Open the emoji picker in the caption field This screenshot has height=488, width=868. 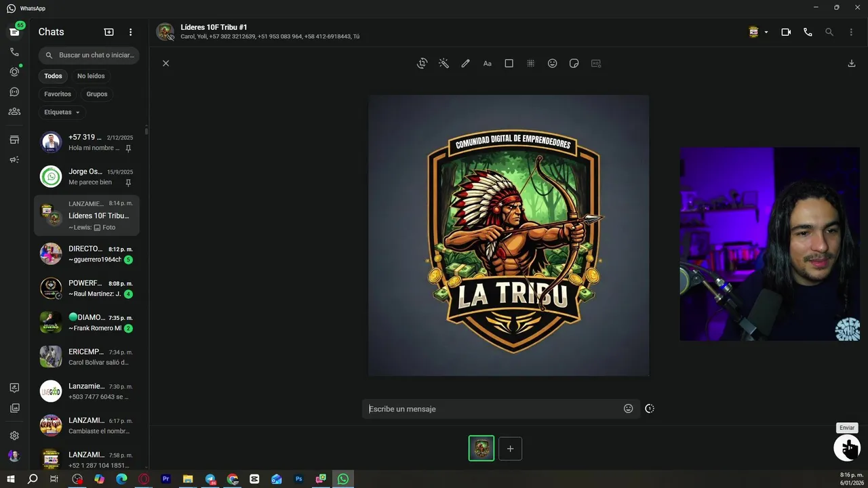[x=628, y=409]
